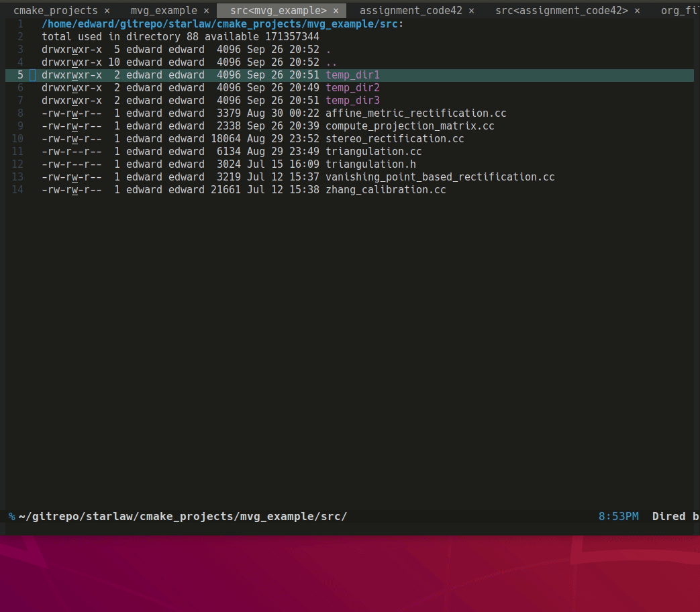Close the src<mvg_example> tab
The height and width of the screenshot is (612, 700).
click(336, 11)
